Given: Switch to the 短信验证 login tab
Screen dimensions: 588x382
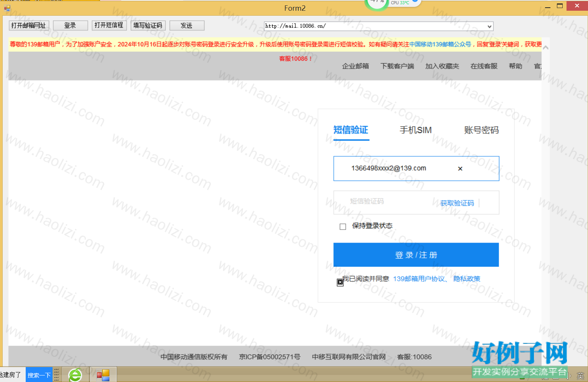Looking at the screenshot, I should (x=351, y=130).
